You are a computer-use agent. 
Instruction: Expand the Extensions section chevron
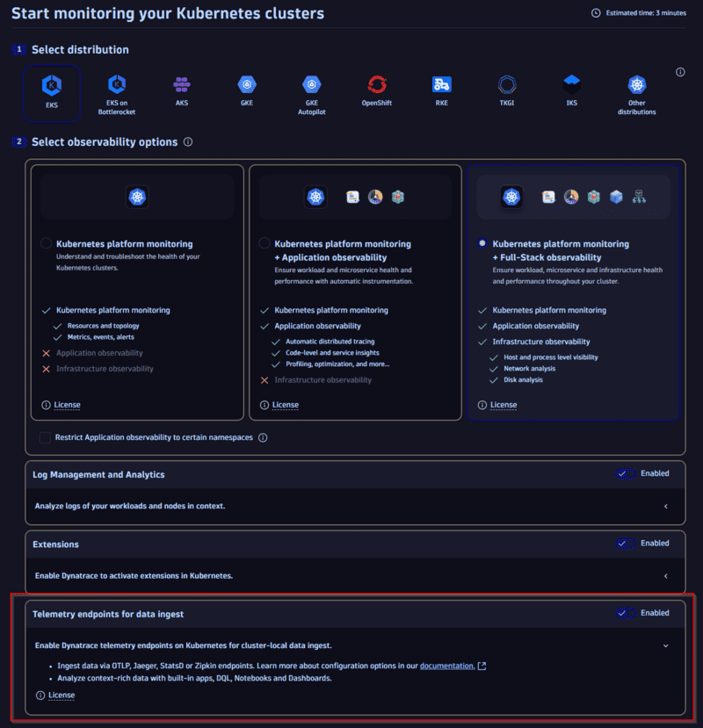pos(666,575)
